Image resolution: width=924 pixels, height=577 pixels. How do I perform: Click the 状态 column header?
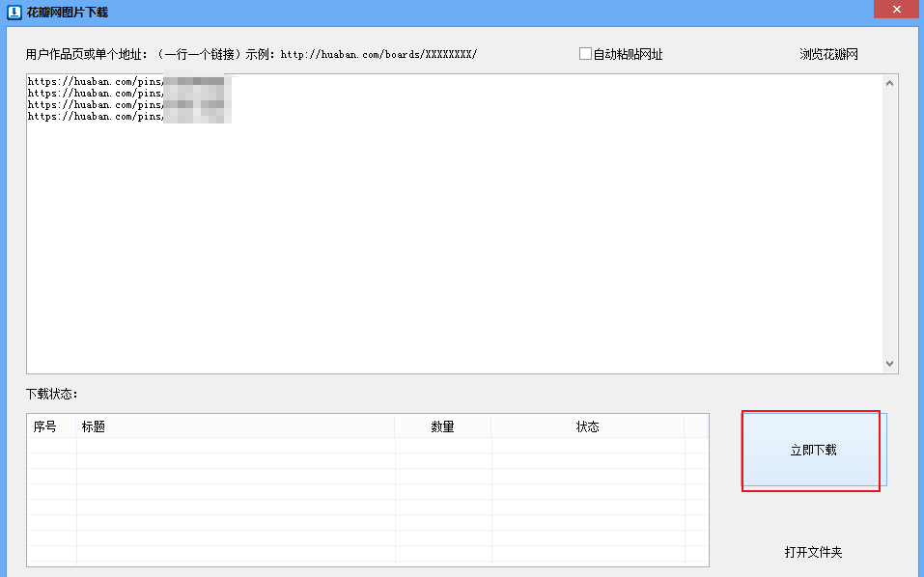[x=587, y=426]
